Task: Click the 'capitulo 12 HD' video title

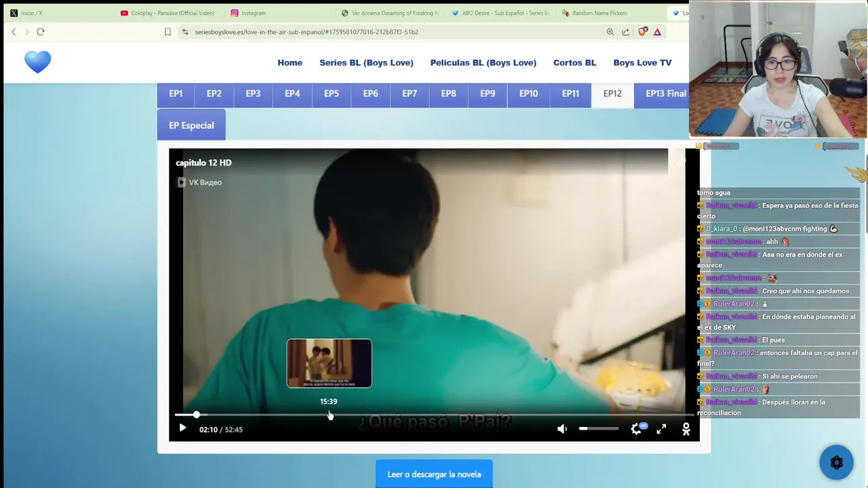Action: coord(203,163)
